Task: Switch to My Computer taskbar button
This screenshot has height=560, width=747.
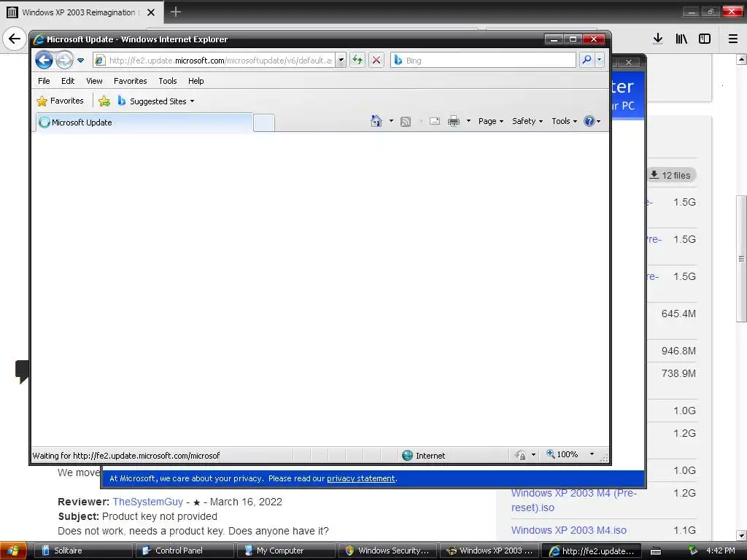Action: (x=286, y=551)
